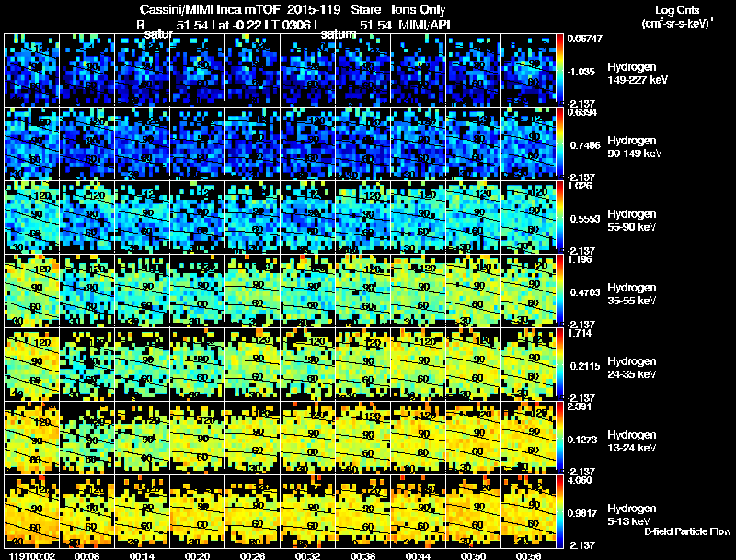Open the 90-149 keV panel at 00:26
Viewport: 736px width, 560px height.
click(252, 143)
